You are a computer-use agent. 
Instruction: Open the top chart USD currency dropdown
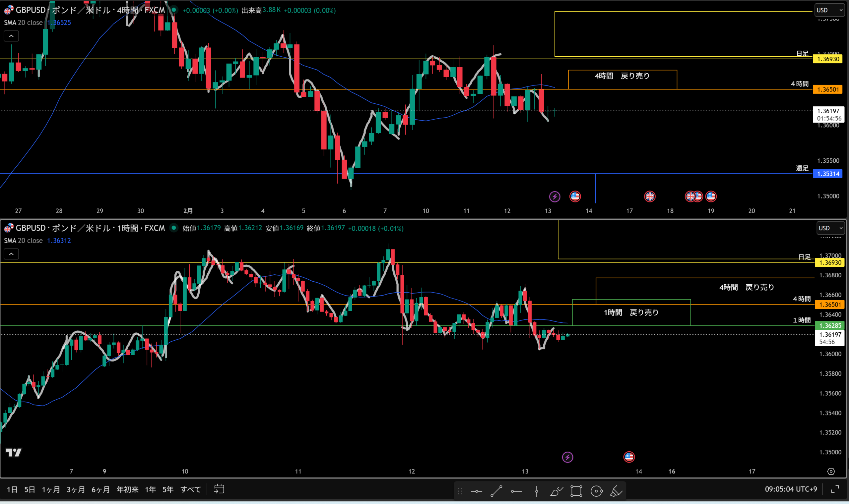coord(829,10)
